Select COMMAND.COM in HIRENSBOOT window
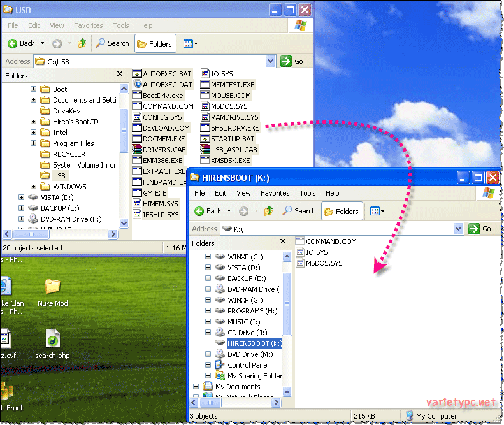Viewport: 504px width, 425px height. pyautogui.click(x=326, y=241)
